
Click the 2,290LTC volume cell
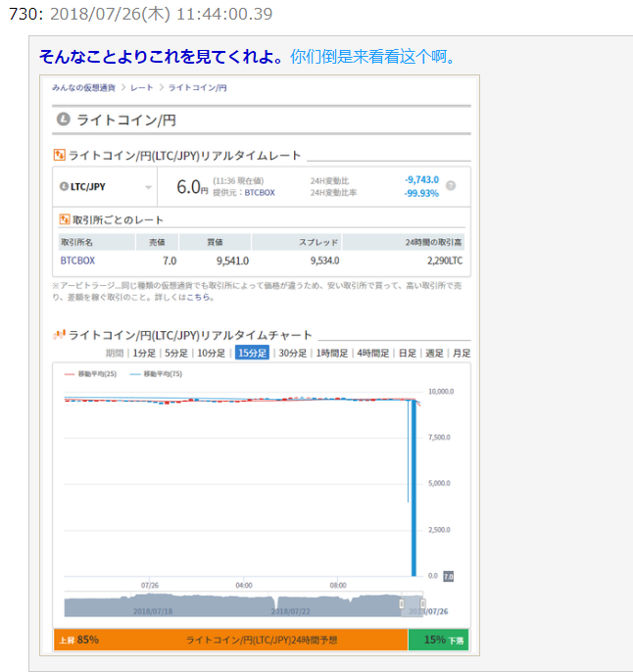pyautogui.click(x=445, y=261)
